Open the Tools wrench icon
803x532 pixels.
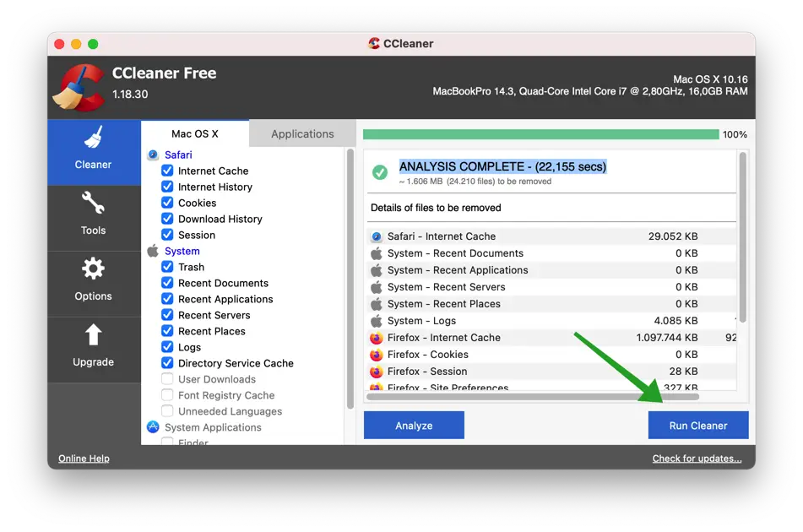tap(93, 203)
